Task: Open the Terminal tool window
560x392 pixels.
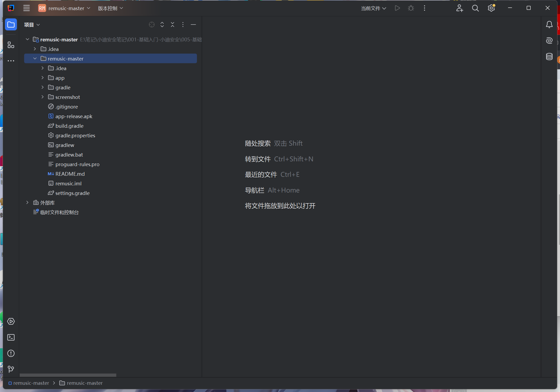Action: click(x=11, y=337)
